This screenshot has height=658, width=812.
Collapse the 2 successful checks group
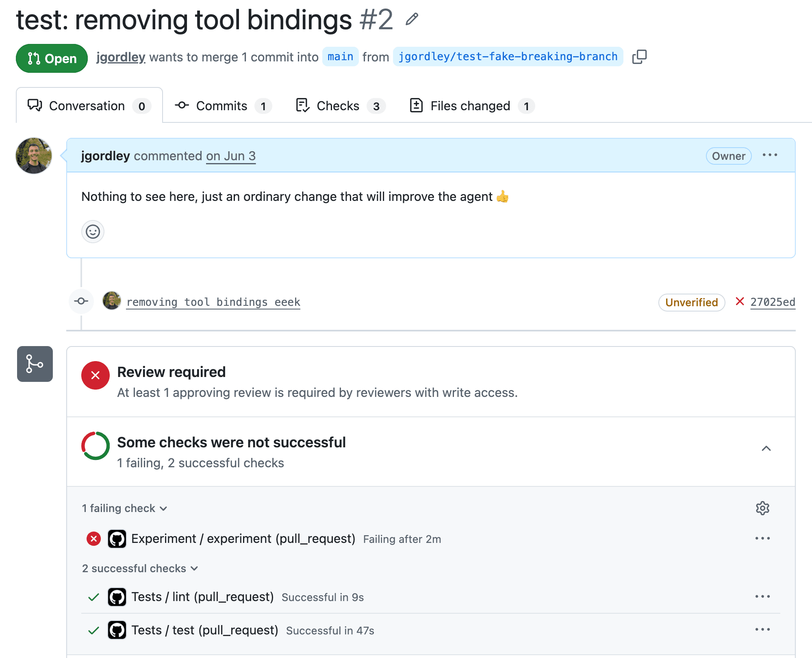click(x=140, y=569)
